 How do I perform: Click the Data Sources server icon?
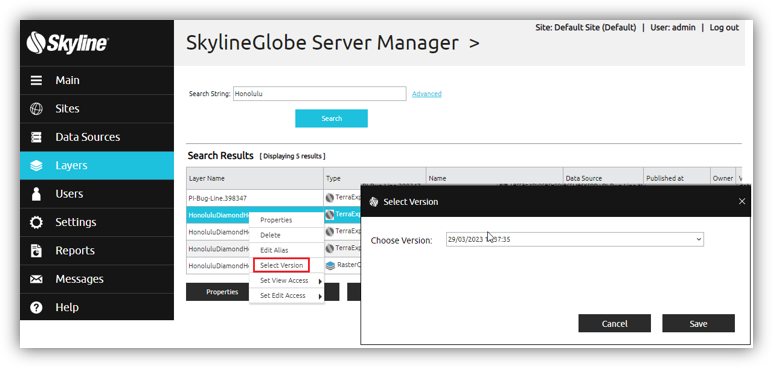(36, 137)
